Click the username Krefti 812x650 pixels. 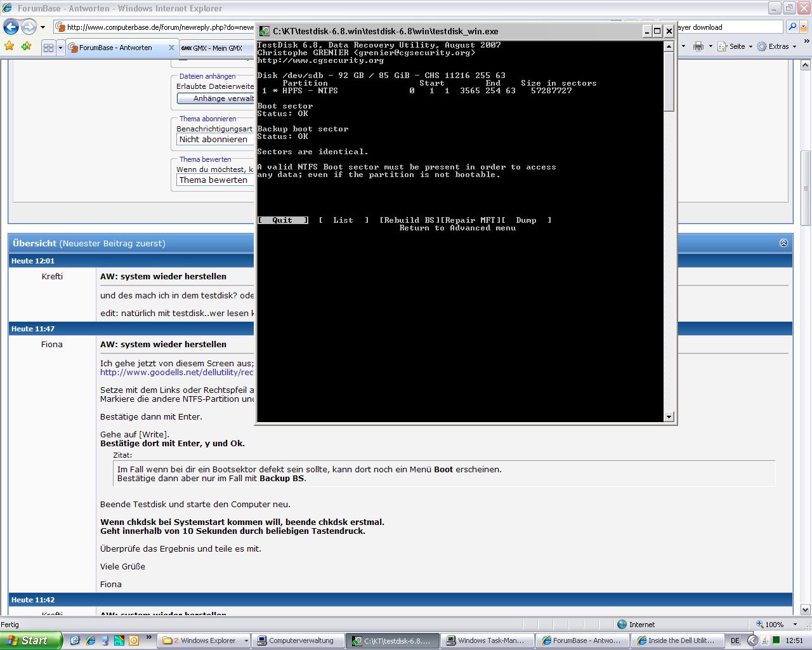[52, 276]
